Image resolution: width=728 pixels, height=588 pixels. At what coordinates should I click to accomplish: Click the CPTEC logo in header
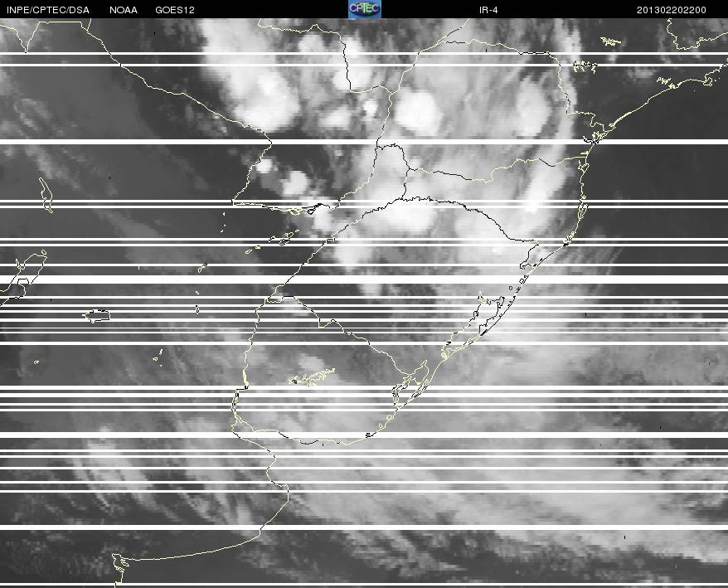click(x=365, y=9)
